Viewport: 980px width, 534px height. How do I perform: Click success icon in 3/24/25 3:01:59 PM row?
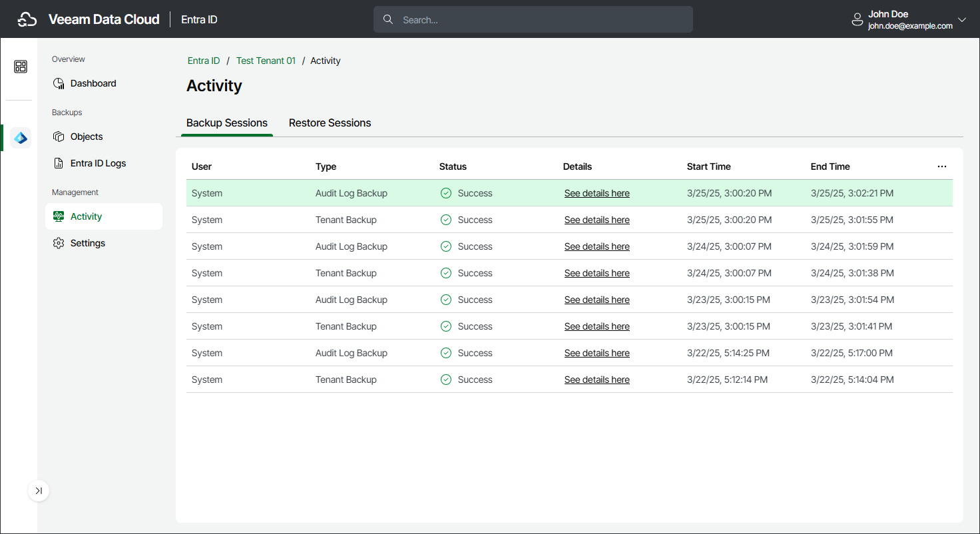point(446,246)
